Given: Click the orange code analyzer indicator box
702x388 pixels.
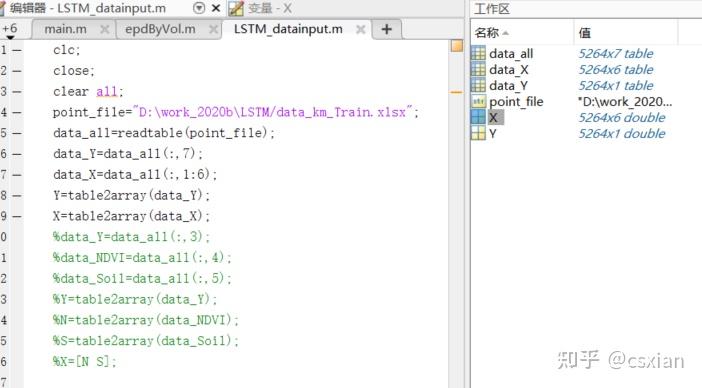Looking at the screenshot, I should (457, 46).
